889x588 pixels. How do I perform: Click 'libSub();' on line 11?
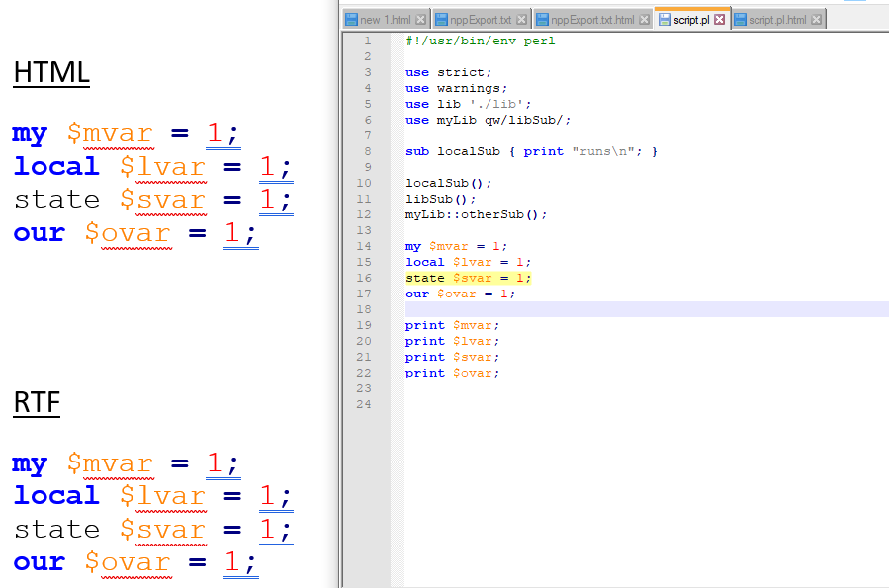(x=440, y=199)
